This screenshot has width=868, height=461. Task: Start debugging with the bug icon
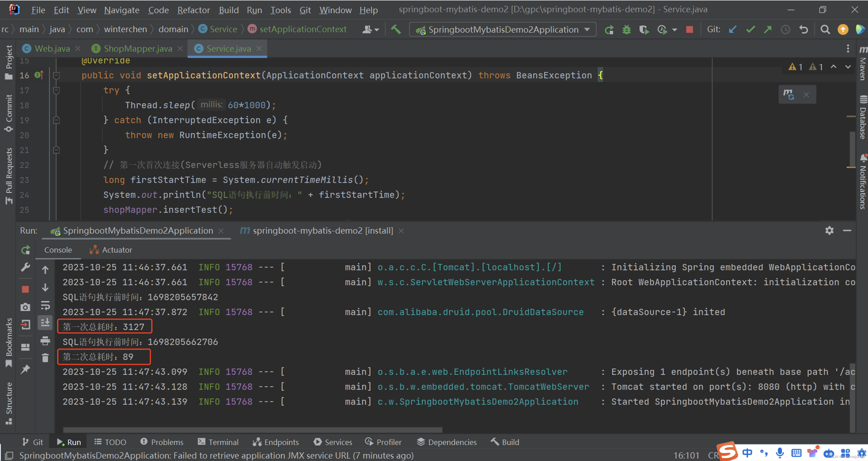(x=626, y=30)
